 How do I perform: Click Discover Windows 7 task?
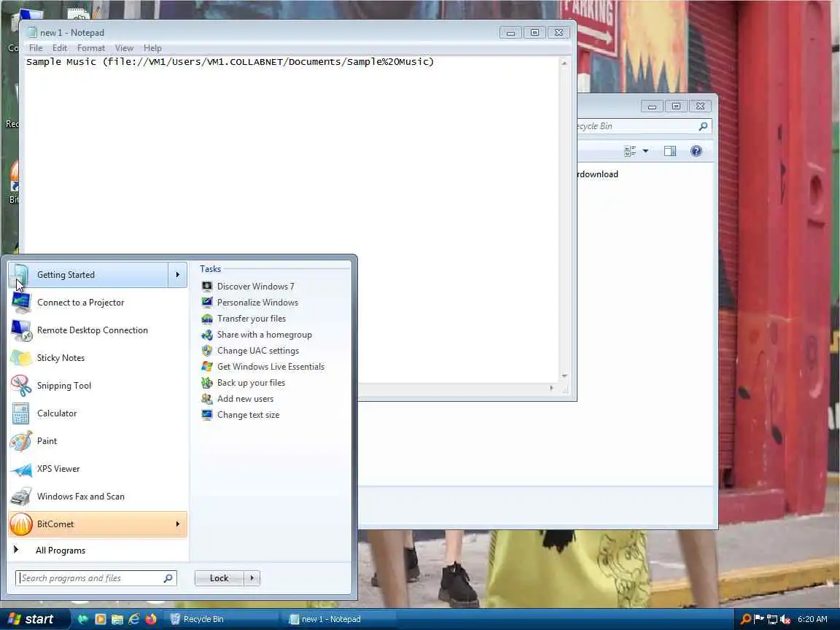coord(248,287)
